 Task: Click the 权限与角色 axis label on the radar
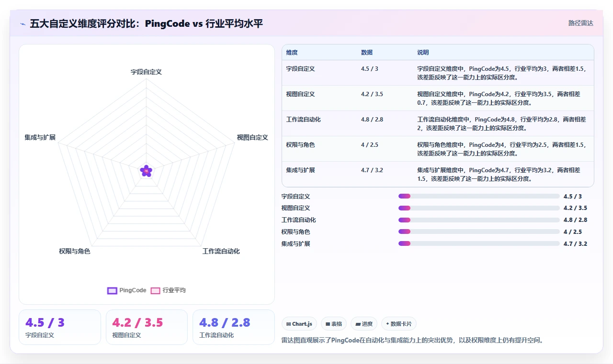75,251
